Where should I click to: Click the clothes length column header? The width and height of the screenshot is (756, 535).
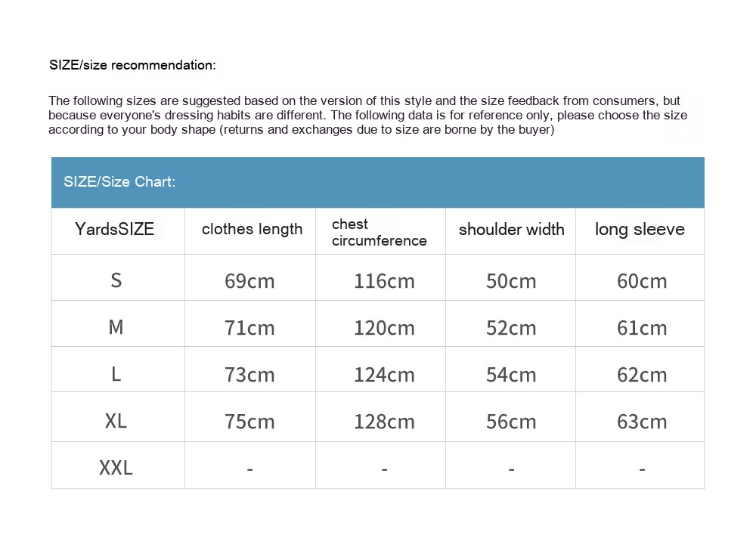(252, 229)
